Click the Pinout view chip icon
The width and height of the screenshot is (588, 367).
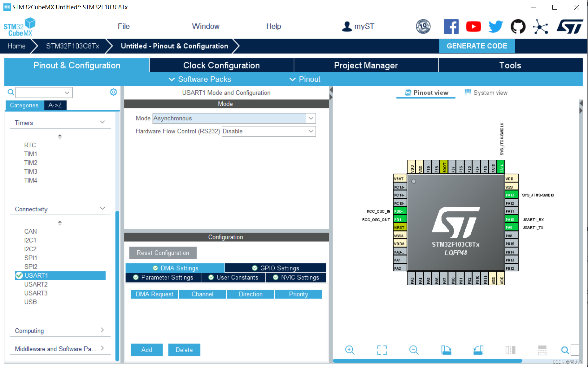pos(408,93)
